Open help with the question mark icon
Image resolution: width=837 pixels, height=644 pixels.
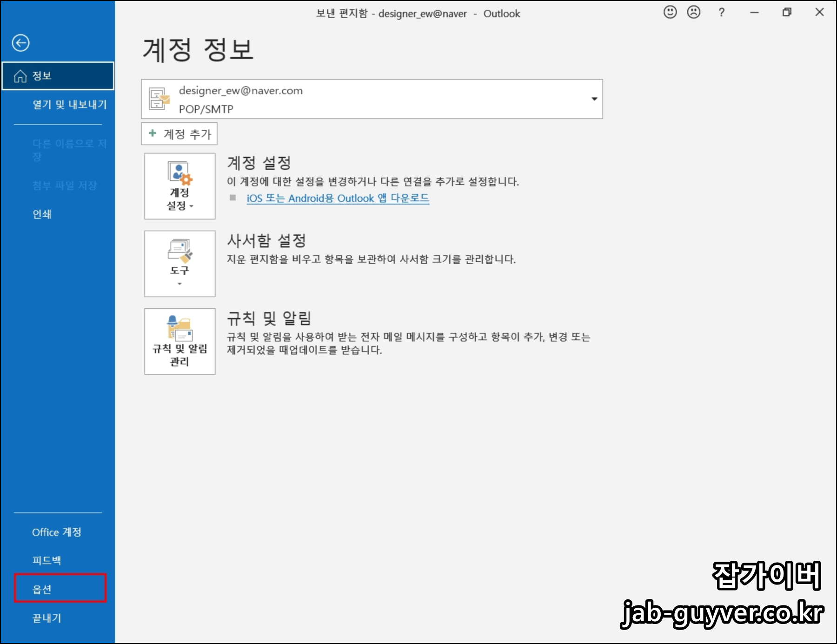tap(721, 13)
